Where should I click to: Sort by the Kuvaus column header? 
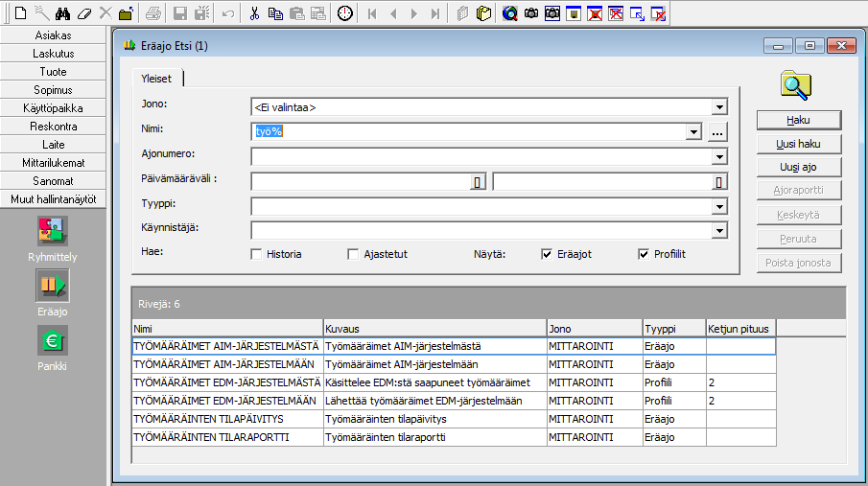point(434,328)
